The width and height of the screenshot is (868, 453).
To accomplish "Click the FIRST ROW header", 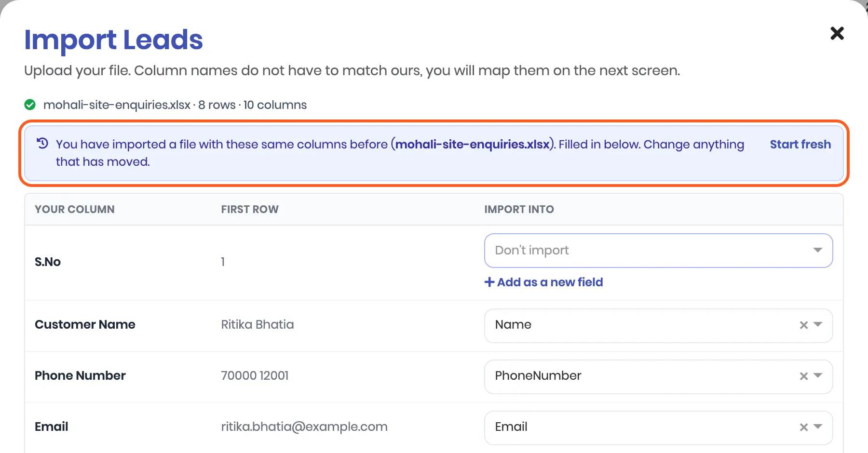I will coord(250,209).
